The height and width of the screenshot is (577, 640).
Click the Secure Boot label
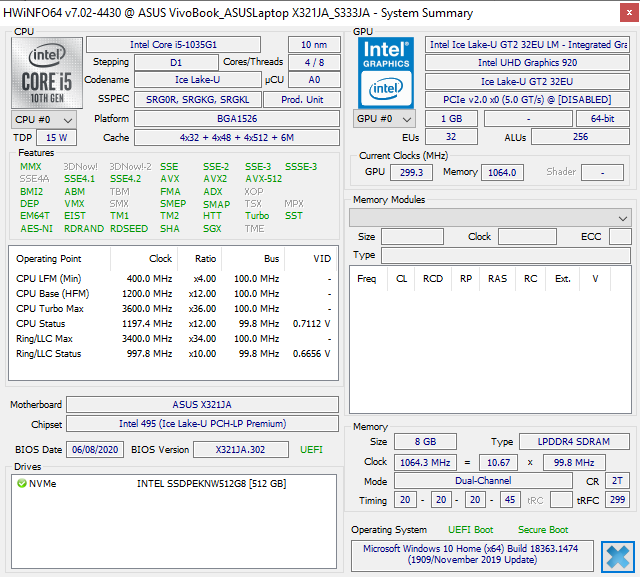[x=542, y=529]
